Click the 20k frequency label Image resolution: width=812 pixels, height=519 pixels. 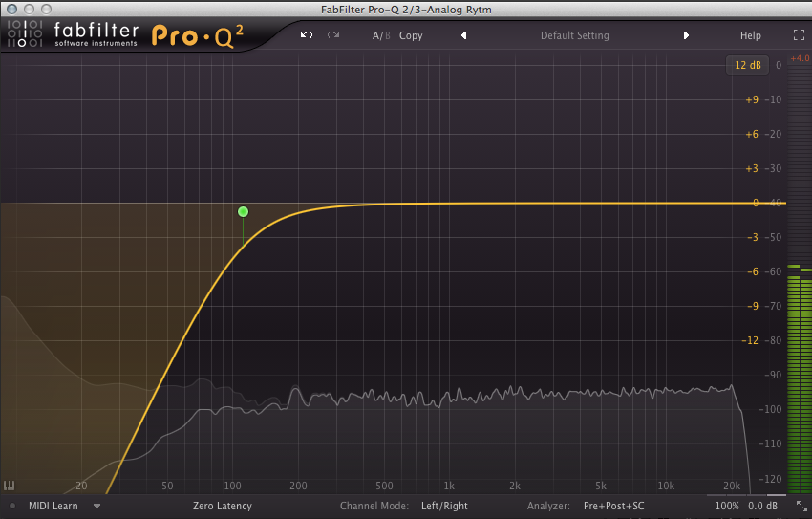click(x=732, y=486)
